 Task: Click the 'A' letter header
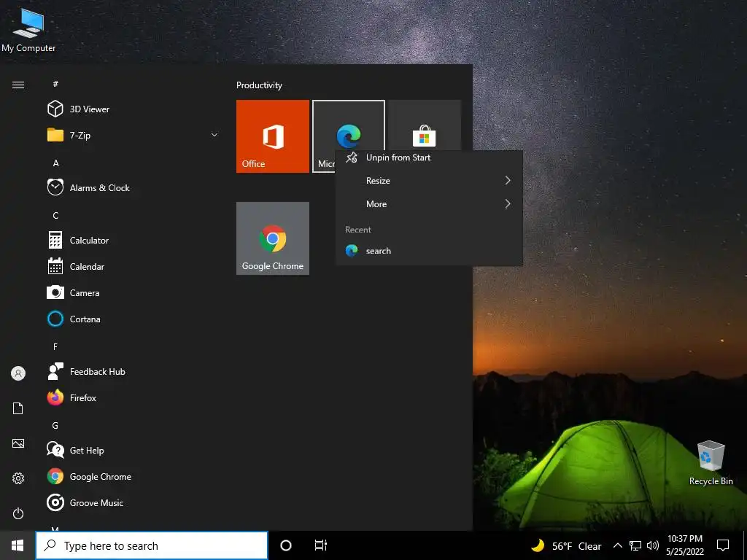(x=55, y=163)
